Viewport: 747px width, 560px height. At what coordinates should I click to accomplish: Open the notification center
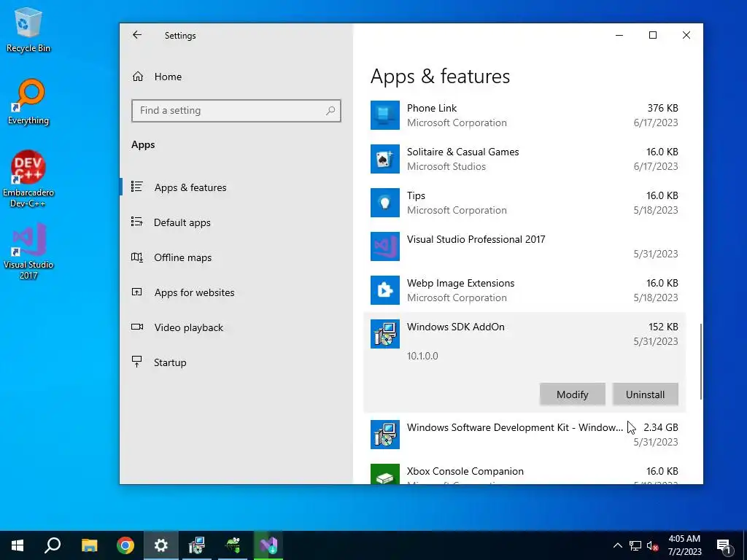(x=724, y=546)
